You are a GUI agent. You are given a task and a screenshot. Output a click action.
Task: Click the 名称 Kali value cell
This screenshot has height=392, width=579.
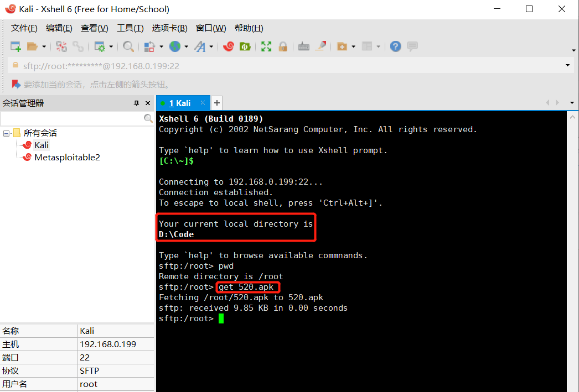tap(116, 331)
